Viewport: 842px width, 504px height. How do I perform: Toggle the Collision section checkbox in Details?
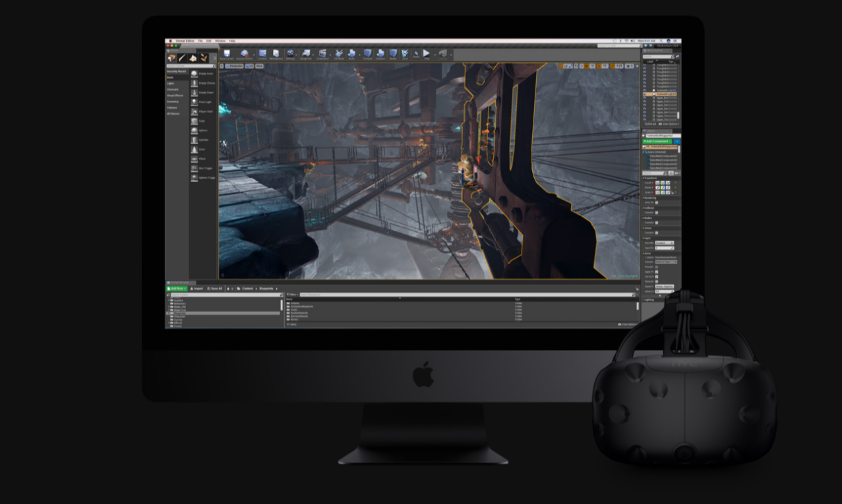657,212
